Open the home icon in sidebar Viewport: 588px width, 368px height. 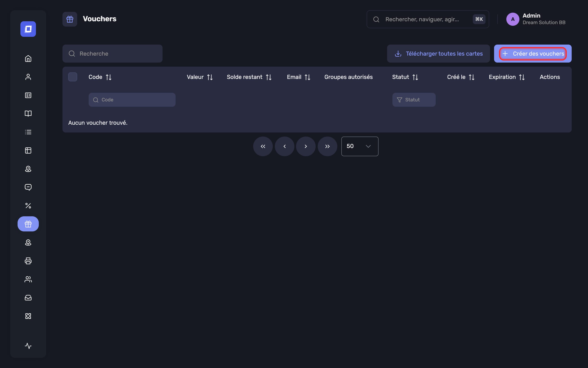coord(28,58)
